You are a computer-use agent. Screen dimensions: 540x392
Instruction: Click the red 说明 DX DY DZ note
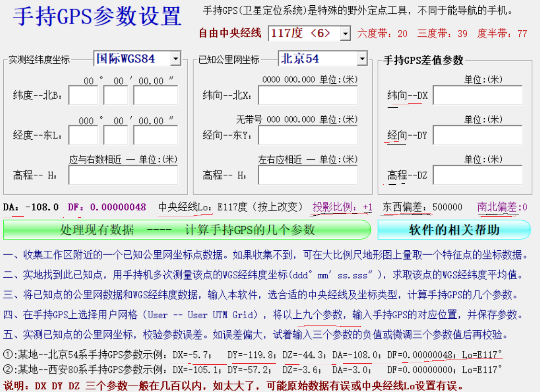point(233,386)
